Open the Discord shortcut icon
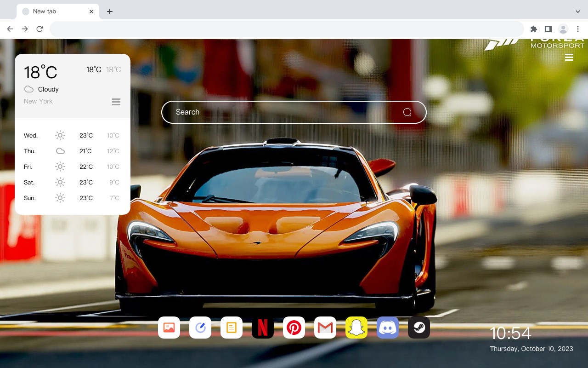 (x=388, y=328)
